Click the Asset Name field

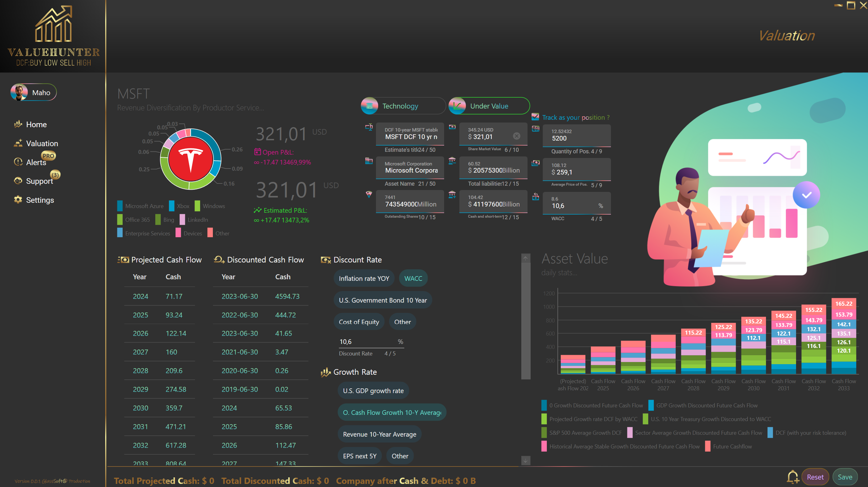(x=410, y=167)
